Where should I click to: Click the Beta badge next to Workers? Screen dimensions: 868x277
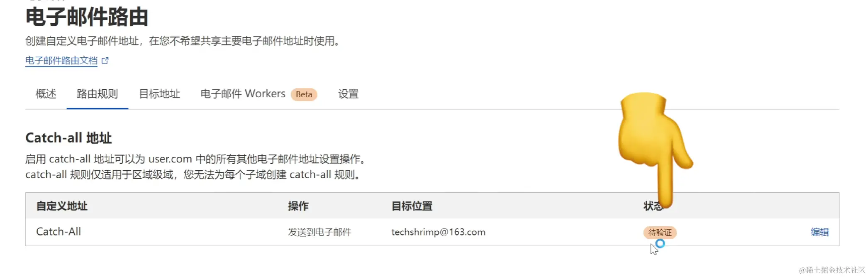(304, 94)
